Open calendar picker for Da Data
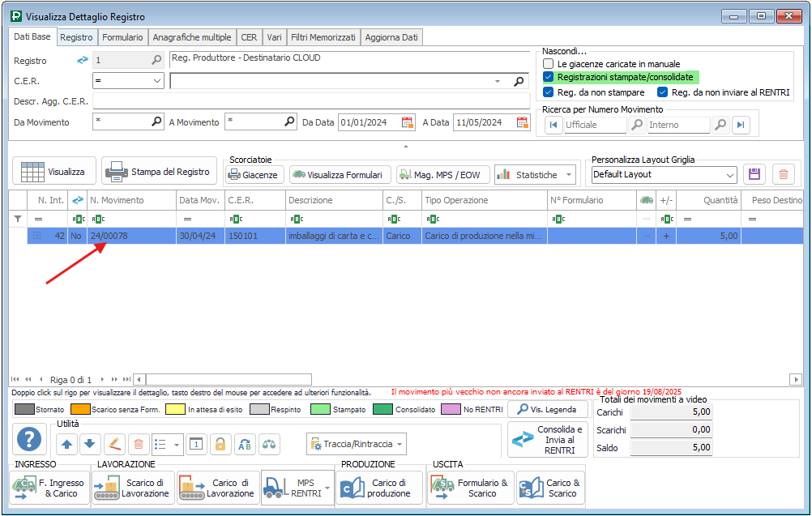 (408, 122)
